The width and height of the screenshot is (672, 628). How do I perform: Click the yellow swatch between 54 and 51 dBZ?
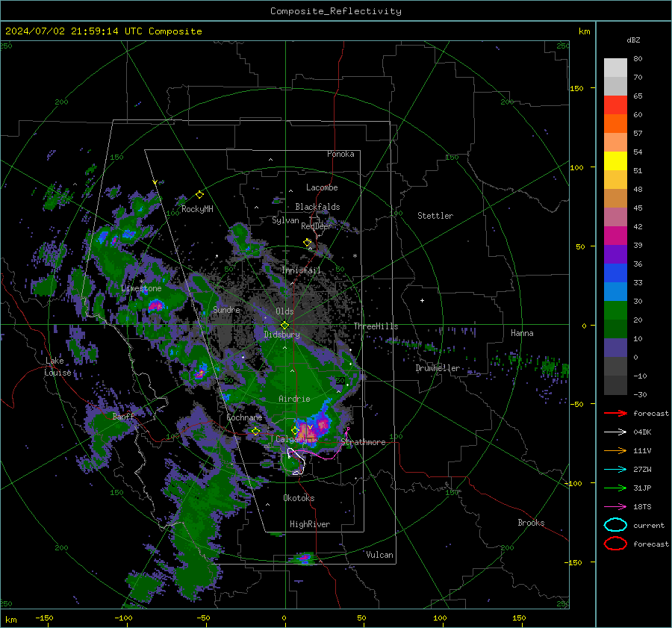click(615, 161)
